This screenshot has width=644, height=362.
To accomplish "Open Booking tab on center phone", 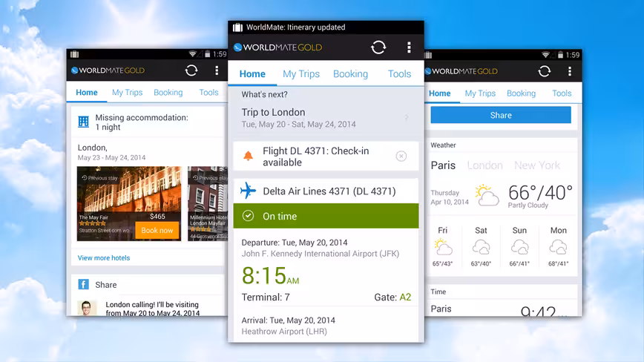I will [x=350, y=74].
